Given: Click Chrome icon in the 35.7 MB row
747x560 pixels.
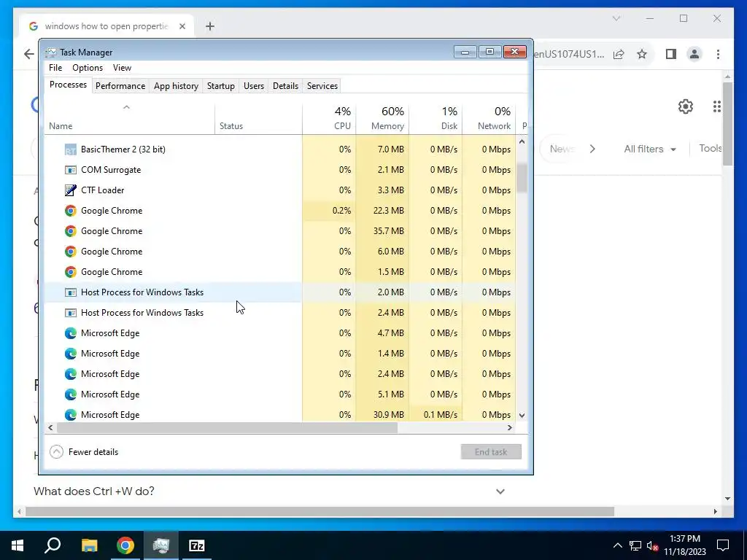Looking at the screenshot, I should 71,231.
